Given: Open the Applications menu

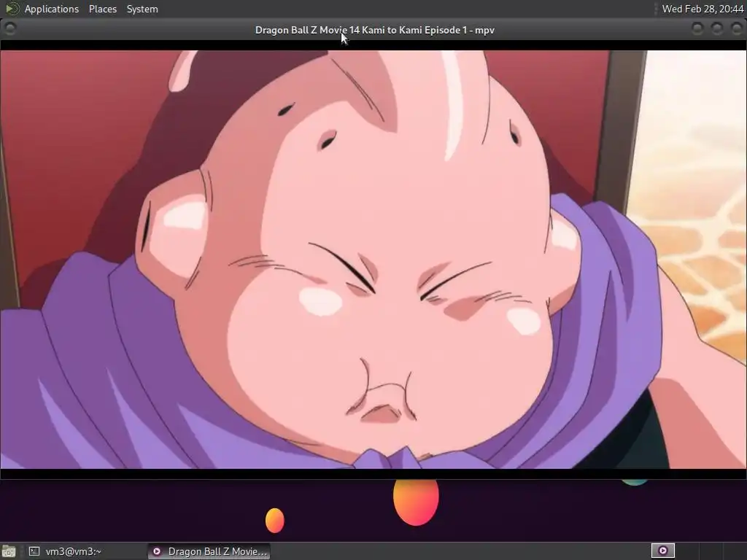Looking at the screenshot, I should 52,9.
